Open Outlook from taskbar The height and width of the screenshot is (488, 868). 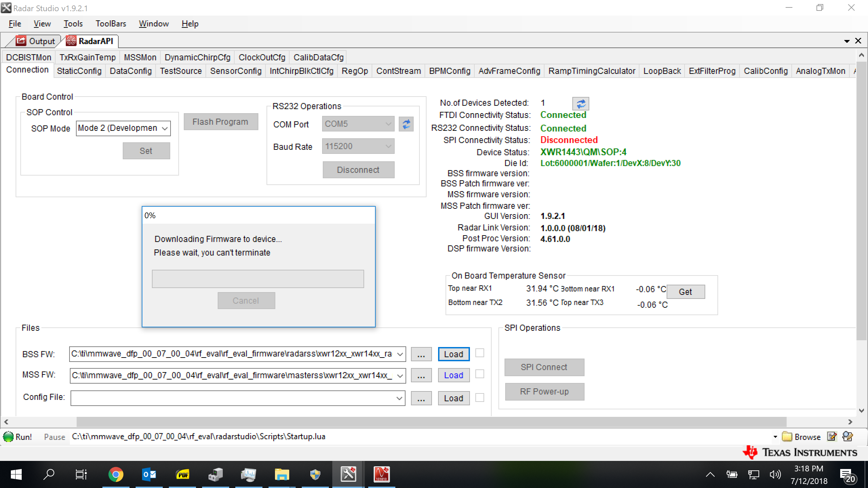point(149,474)
